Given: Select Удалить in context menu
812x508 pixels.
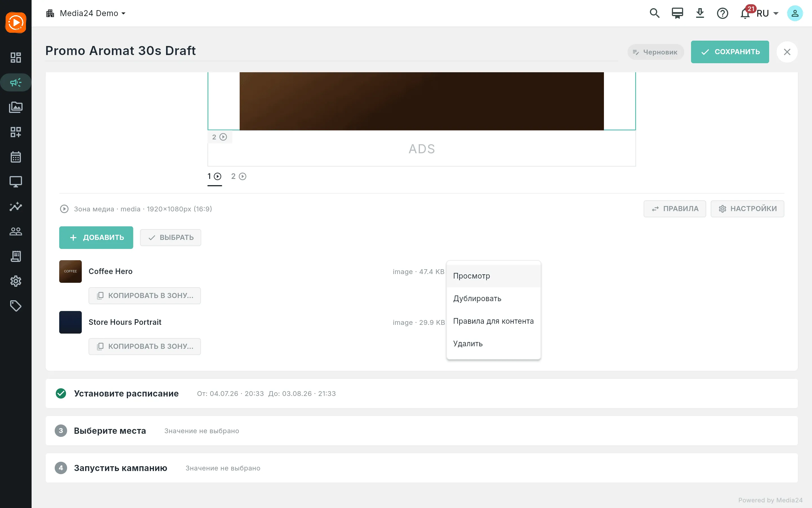Looking at the screenshot, I should [x=494, y=343].
